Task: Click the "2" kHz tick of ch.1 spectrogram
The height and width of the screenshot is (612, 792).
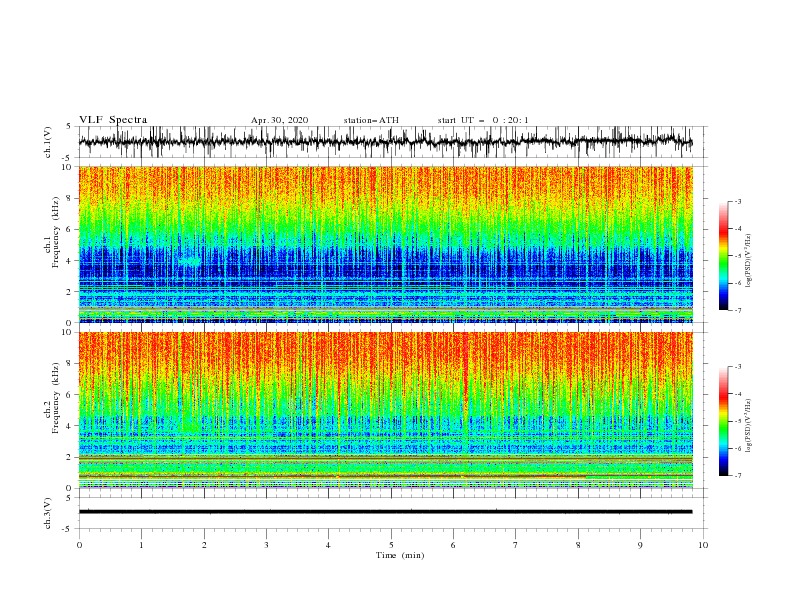Action: 71,292
